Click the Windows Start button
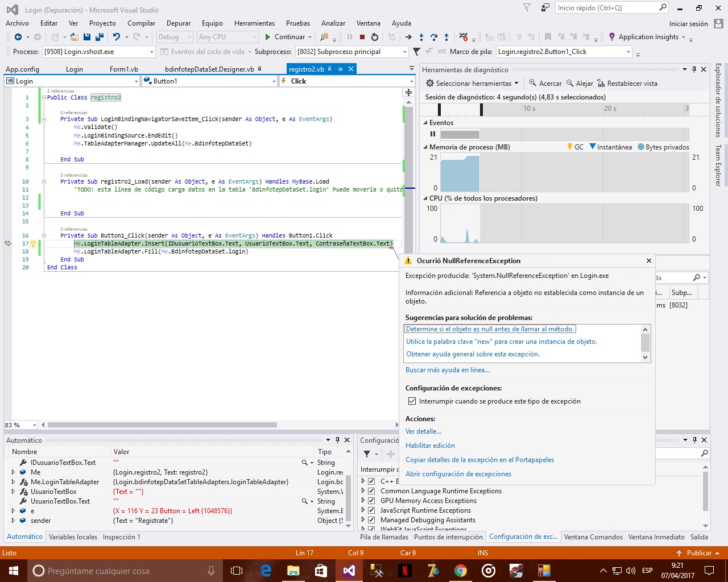This screenshot has width=728, height=582. pyautogui.click(x=14, y=571)
